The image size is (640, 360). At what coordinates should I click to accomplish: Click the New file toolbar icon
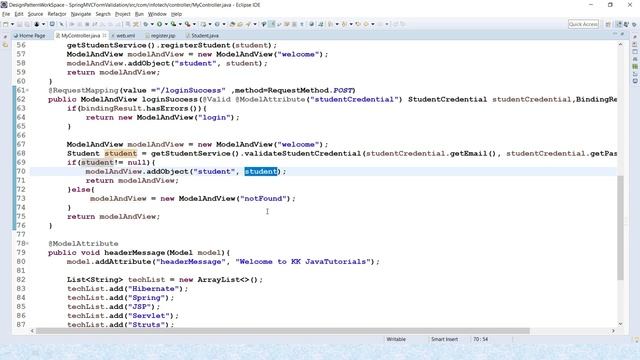coord(6,24)
